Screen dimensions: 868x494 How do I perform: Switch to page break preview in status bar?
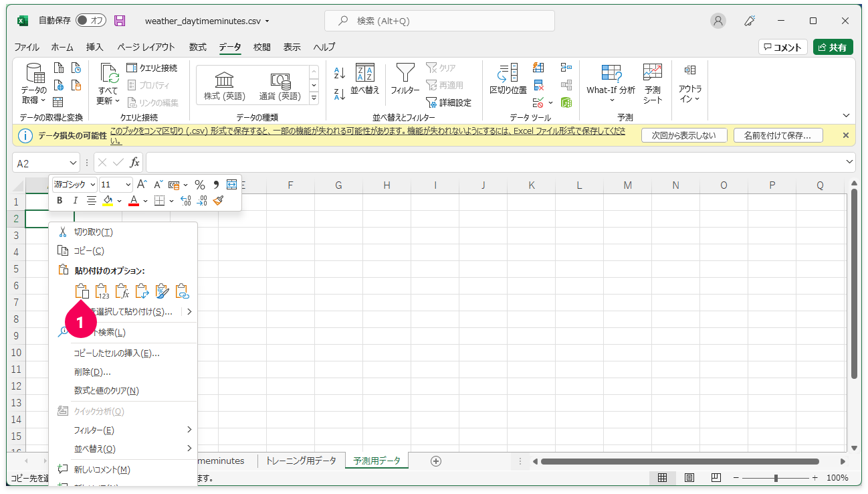click(716, 478)
